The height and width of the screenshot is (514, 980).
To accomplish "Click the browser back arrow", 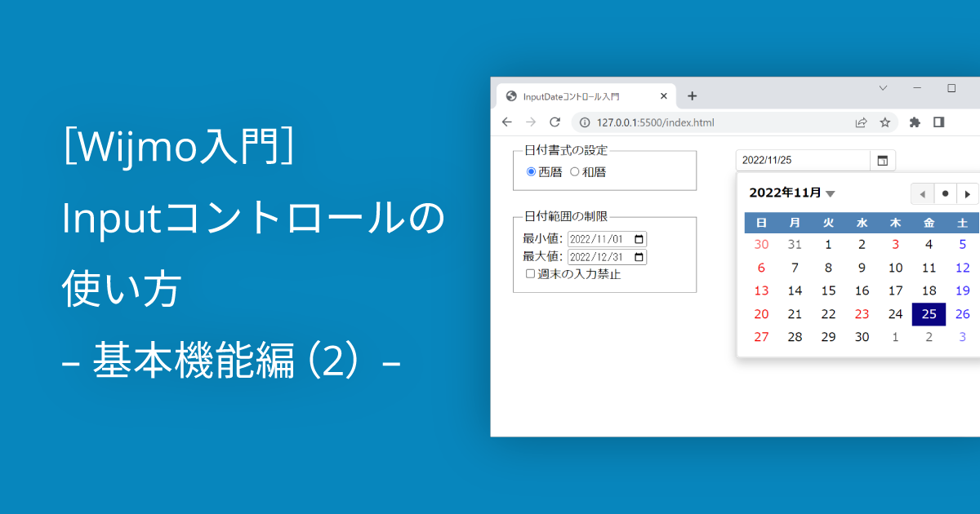I will [507, 122].
